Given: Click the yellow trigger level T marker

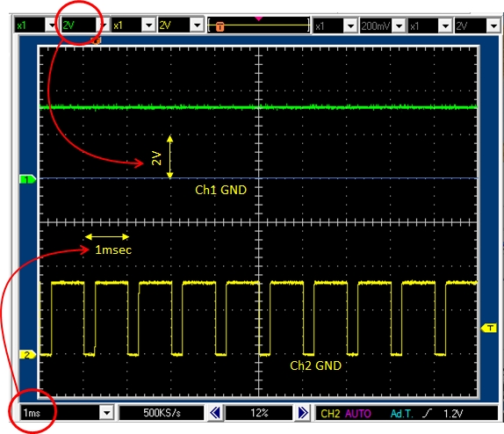Looking at the screenshot, I should coord(488,328).
